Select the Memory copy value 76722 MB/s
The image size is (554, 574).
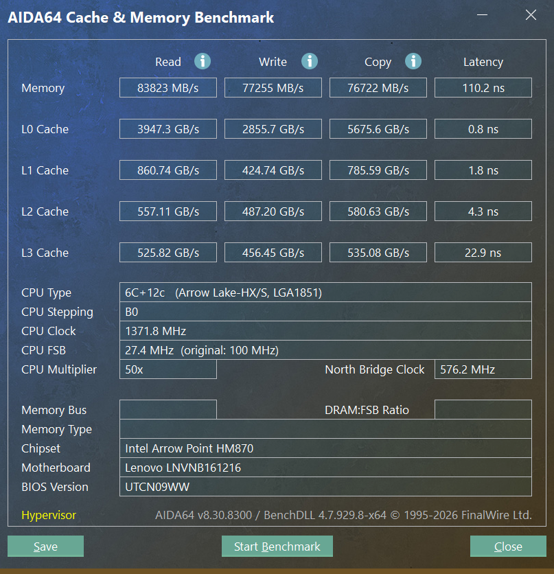(x=378, y=87)
